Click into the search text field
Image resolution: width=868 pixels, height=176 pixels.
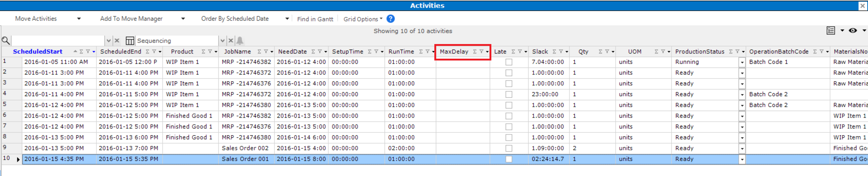pyautogui.click(x=58, y=41)
